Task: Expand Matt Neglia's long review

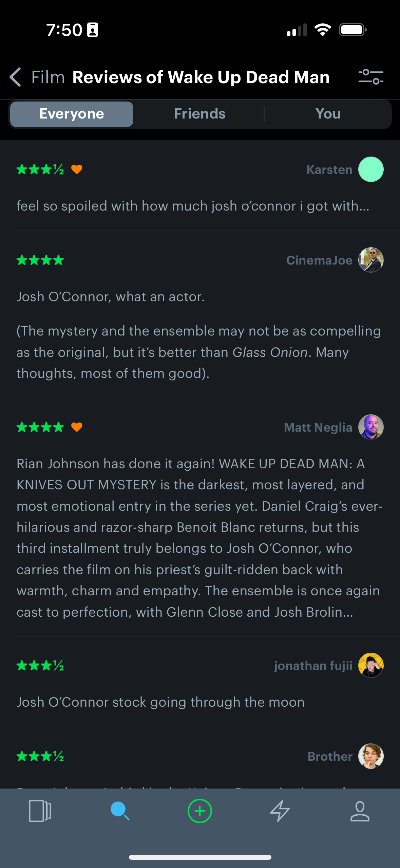Action: click(x=199, y=538)
